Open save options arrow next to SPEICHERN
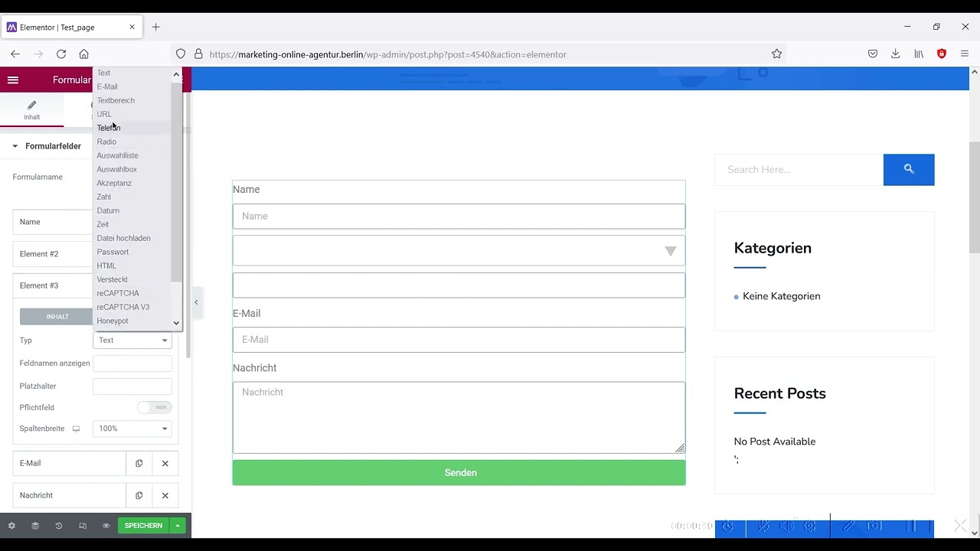The width and height of the screenshot is (980, 551). [x=178, y=526]
